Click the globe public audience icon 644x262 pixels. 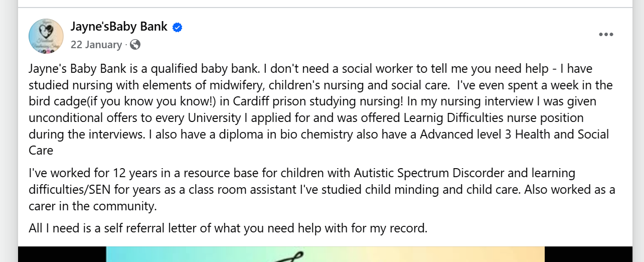(x=135, y=45)
